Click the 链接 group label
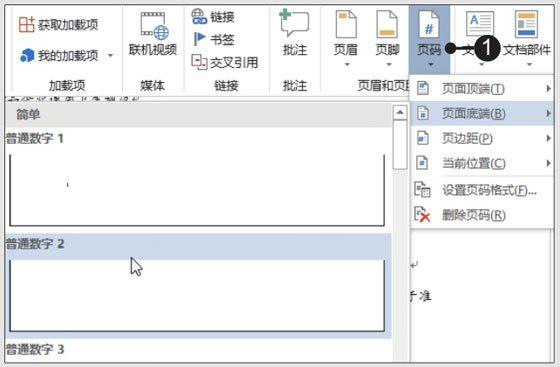 click(x=226, y=86)
